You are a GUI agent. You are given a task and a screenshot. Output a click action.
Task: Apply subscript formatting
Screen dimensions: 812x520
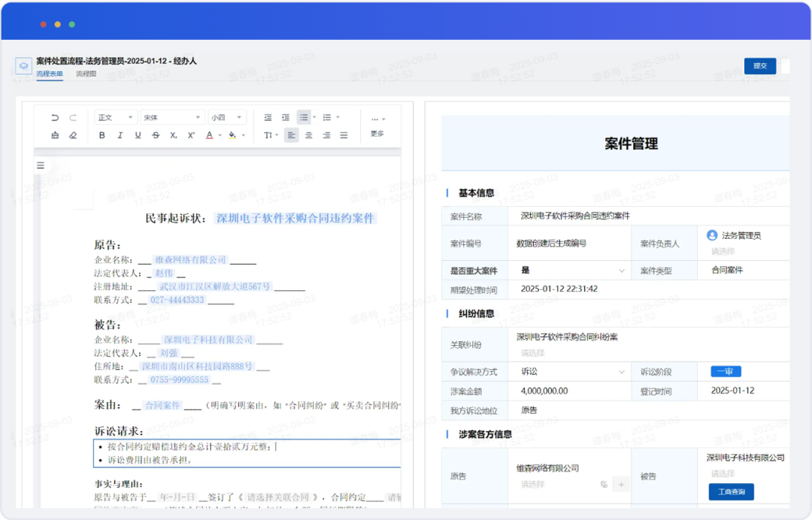(174, 135)
